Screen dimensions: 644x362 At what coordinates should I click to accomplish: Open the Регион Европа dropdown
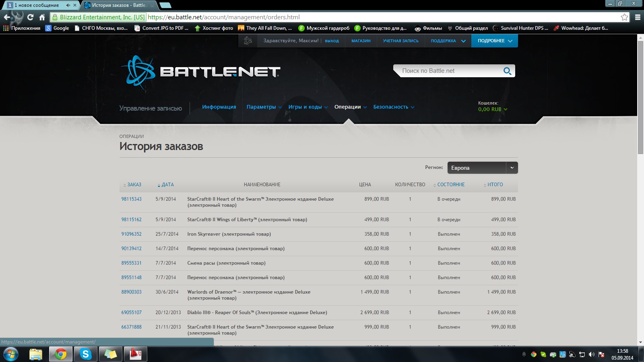[x=483, y=168]
